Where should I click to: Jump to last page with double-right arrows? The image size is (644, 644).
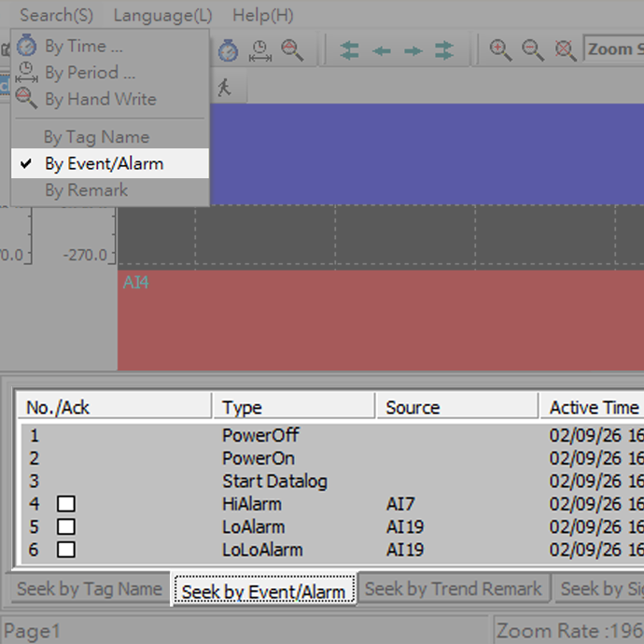click(x=444, y=50)
